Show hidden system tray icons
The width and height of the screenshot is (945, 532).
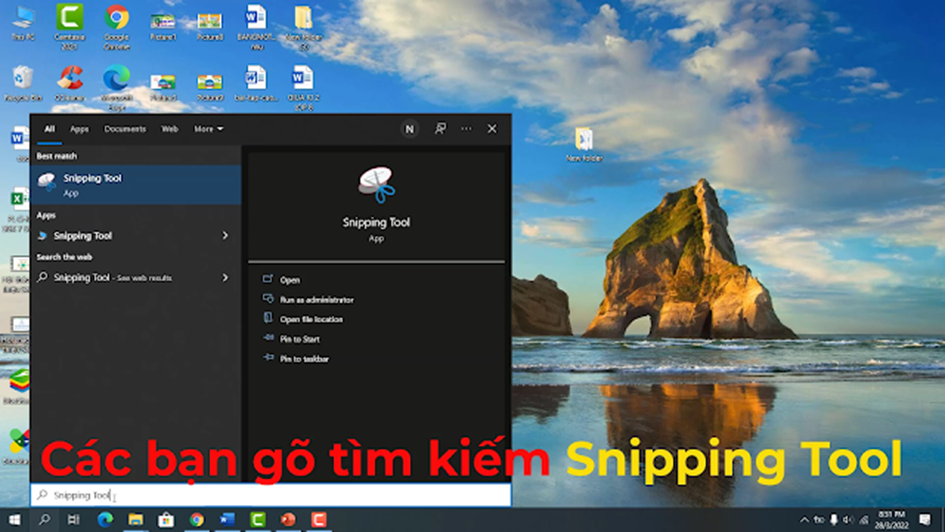[804, 519]
